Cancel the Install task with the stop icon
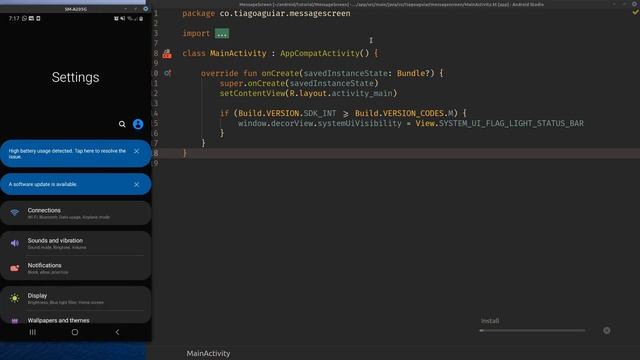 pos(607,331)
